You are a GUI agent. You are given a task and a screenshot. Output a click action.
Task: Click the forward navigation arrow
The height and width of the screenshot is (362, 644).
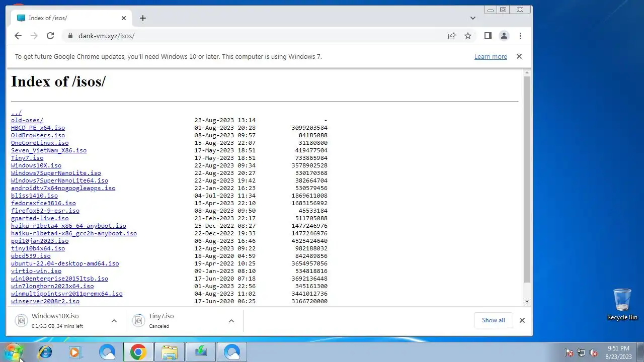34,36
